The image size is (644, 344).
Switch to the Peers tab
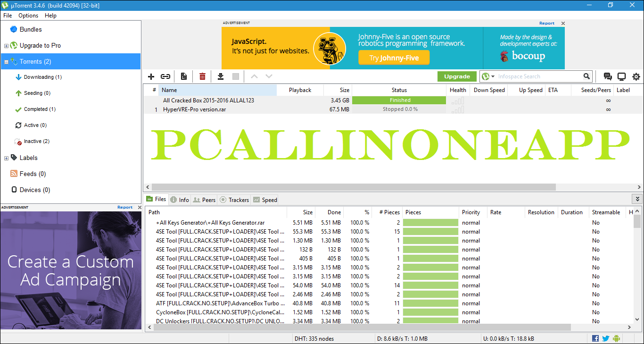204,200
